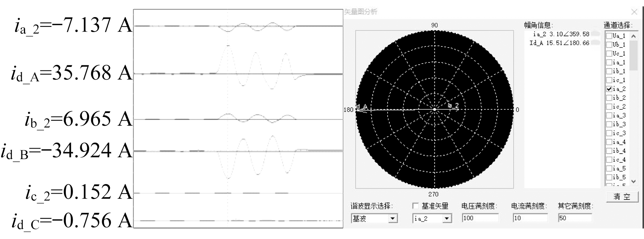Screen dimensions: 644x239
Task: Focus the 电压满刻度 voltage scale field
Action: 480,218
